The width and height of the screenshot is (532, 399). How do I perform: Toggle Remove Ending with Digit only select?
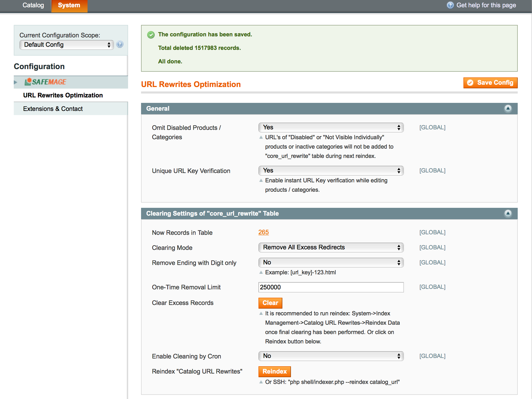pos(331,262)
